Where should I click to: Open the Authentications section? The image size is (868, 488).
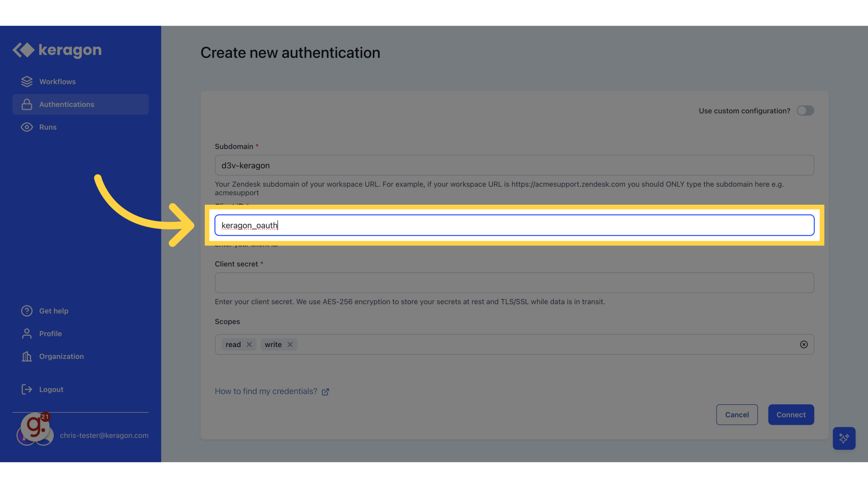tap(80, 104)
